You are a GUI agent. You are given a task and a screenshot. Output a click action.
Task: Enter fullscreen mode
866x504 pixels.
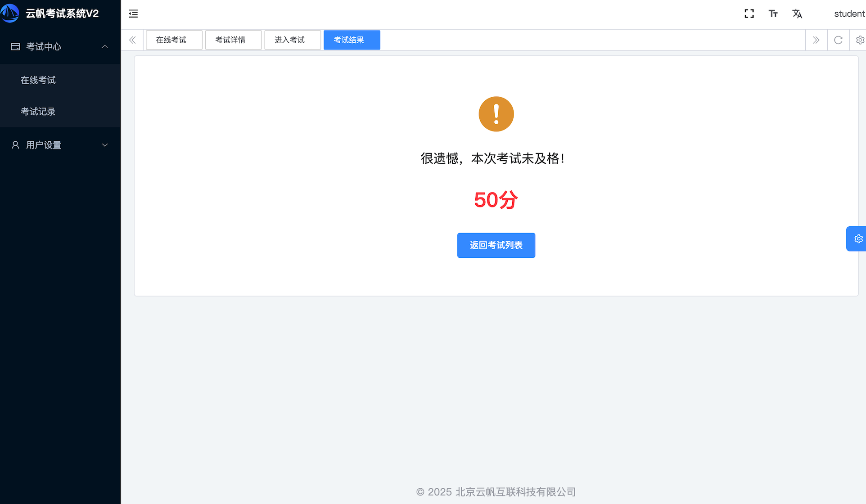coord(749,13)
